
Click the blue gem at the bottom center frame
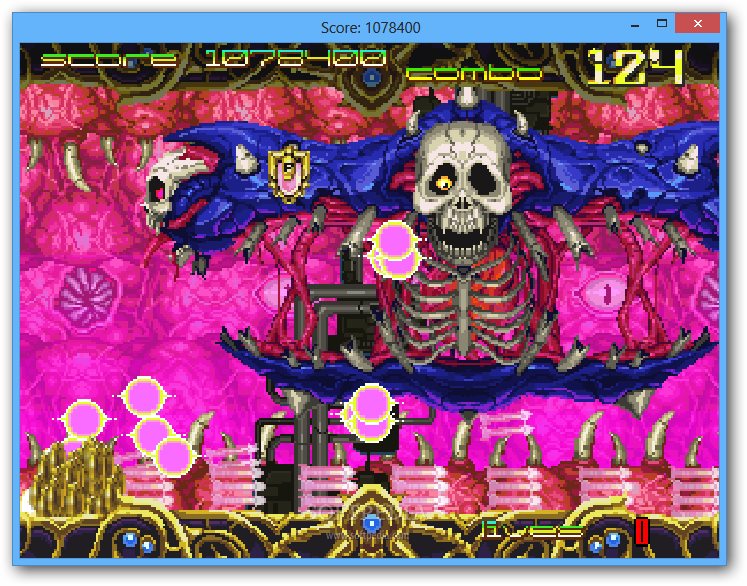(x=371, y=525)
